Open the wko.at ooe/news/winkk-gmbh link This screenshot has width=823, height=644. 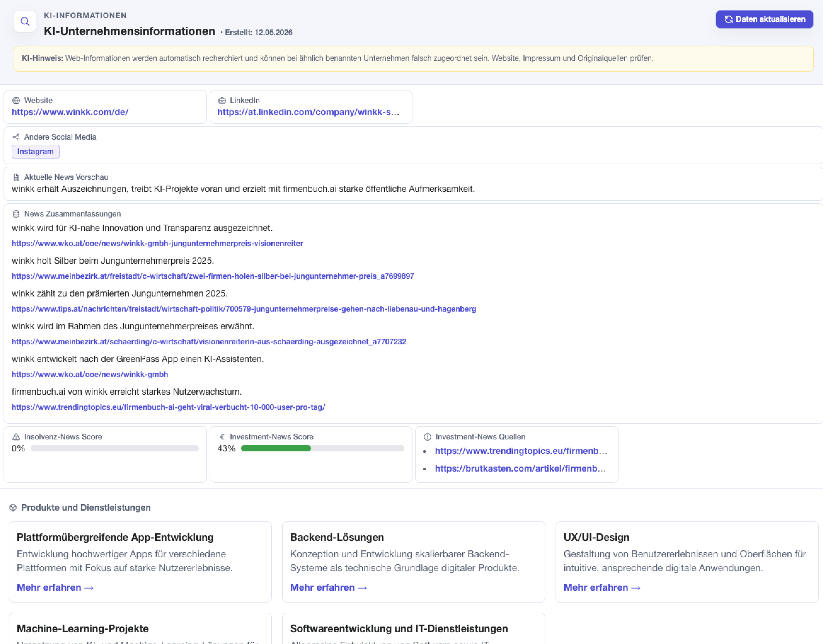(90, 375)
